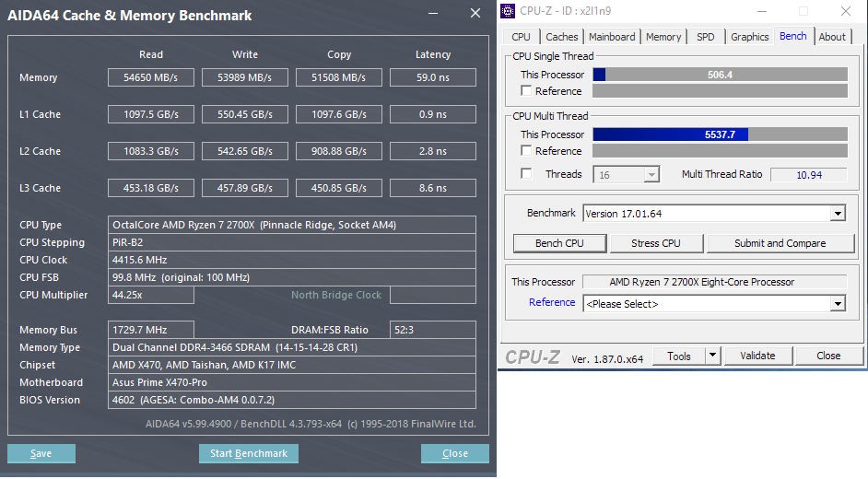Click the L3 Cache Read value 453.18 GB/s
The width and height of the screenshot is (868, 479).
150,188
